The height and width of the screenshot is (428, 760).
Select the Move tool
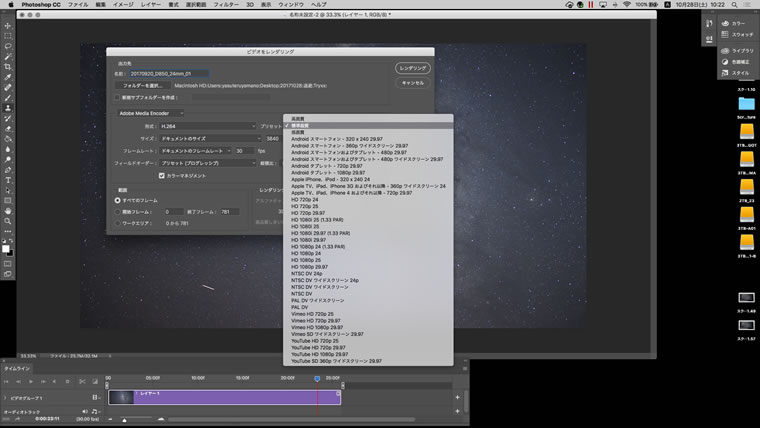[x=8, y=26]
